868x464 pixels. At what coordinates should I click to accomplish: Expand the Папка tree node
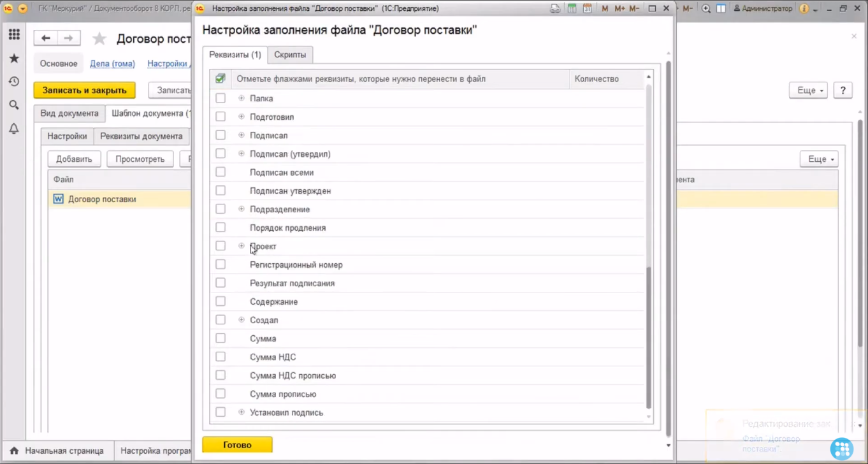(x=242, y=98)
